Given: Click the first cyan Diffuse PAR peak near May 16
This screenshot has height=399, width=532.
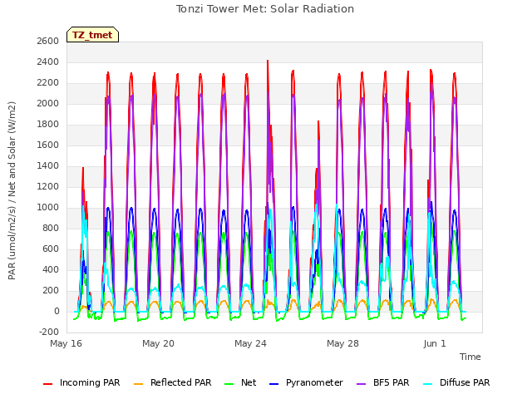Looking at the screenshot, I should click(x=83, y=208).
